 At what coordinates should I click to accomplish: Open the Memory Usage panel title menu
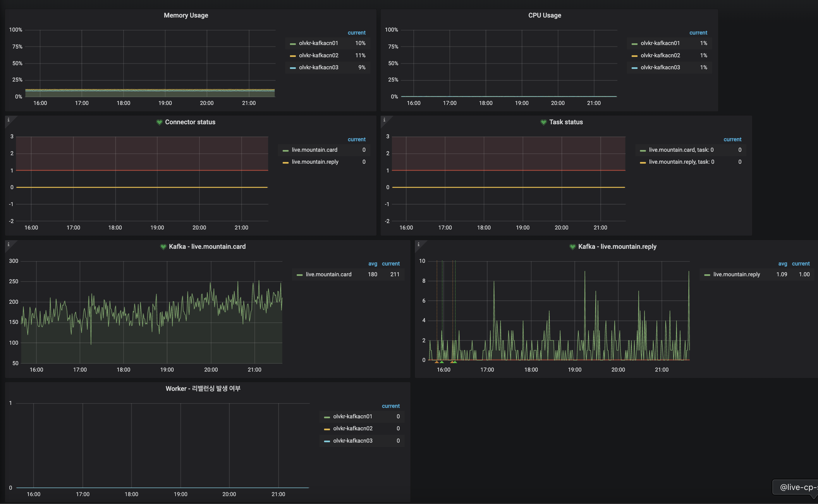click(186, 15)
